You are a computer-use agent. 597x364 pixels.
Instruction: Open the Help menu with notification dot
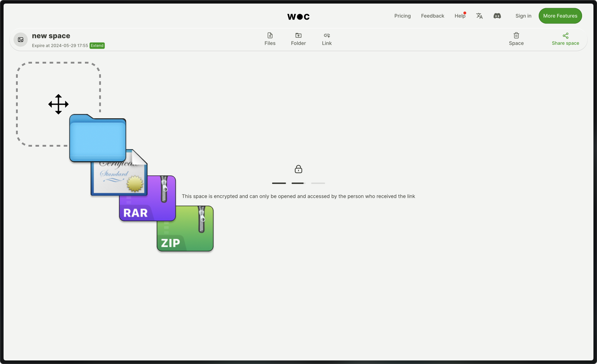(x=459, y=16)
